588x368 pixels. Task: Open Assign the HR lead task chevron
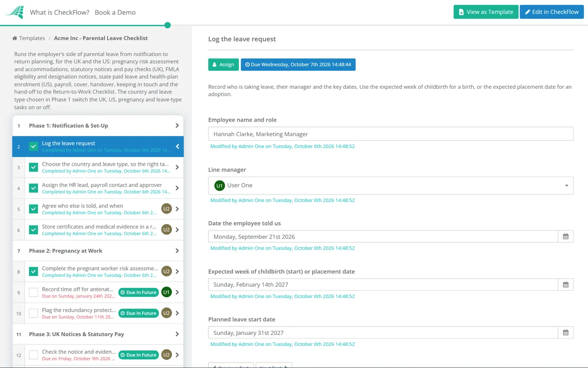coord(177,188)
